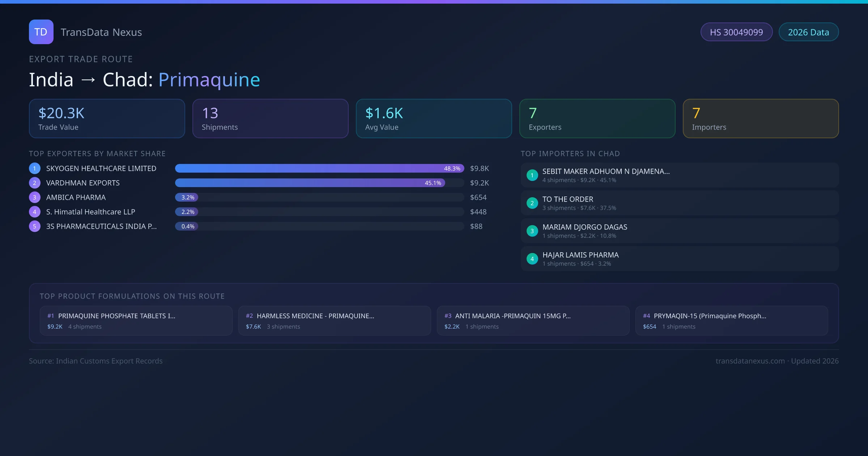Click rank 2 badge beside Vardhman Exports

click(35, 183)
